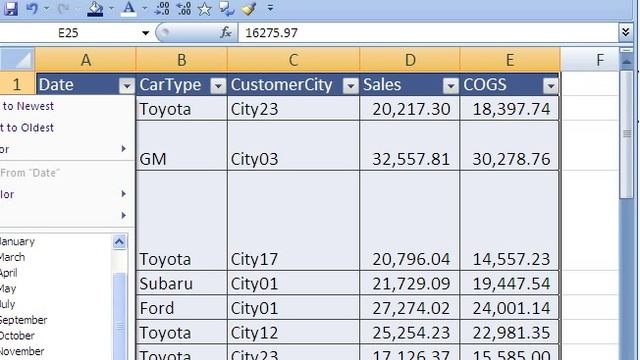Click the Decrease Decimal icon
Viewport: 640px width, 360px height.
[x=183, y=9]
